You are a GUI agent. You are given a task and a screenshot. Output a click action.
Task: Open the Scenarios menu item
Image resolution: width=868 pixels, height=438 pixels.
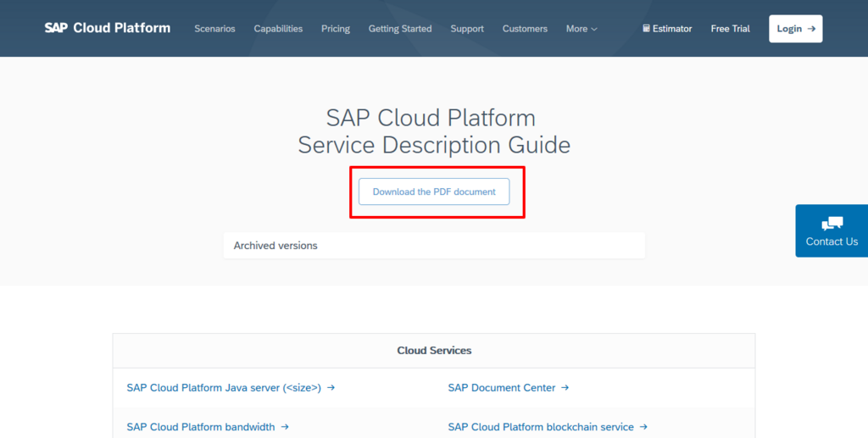click(214, 29)
